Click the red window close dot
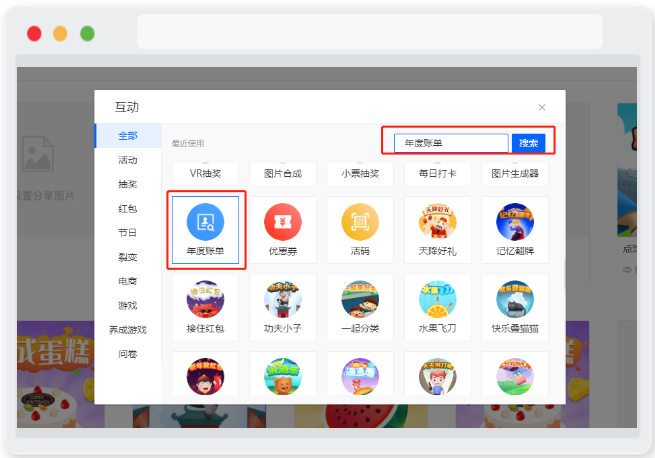 click(x=34, y=33)
